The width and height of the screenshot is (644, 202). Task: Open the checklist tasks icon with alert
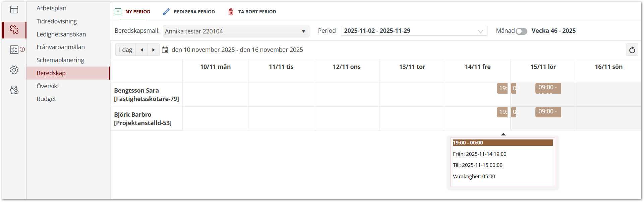[14, 50]
